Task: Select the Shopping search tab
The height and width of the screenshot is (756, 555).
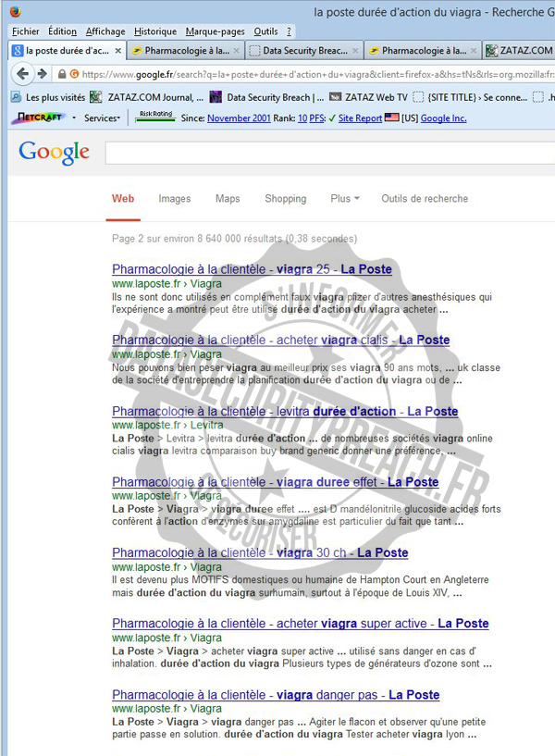Action: pos(285,199)
